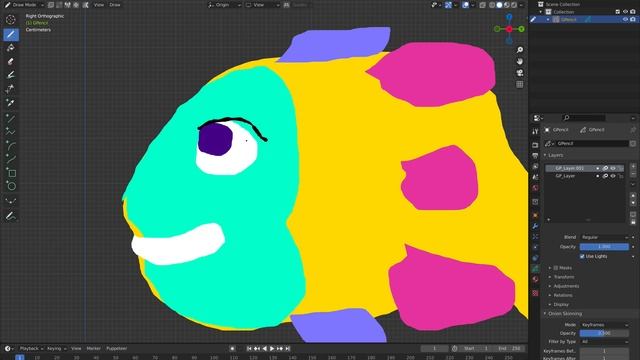640x360 pixels.
Task: Click the play animation button
Action: coord(272,349)
